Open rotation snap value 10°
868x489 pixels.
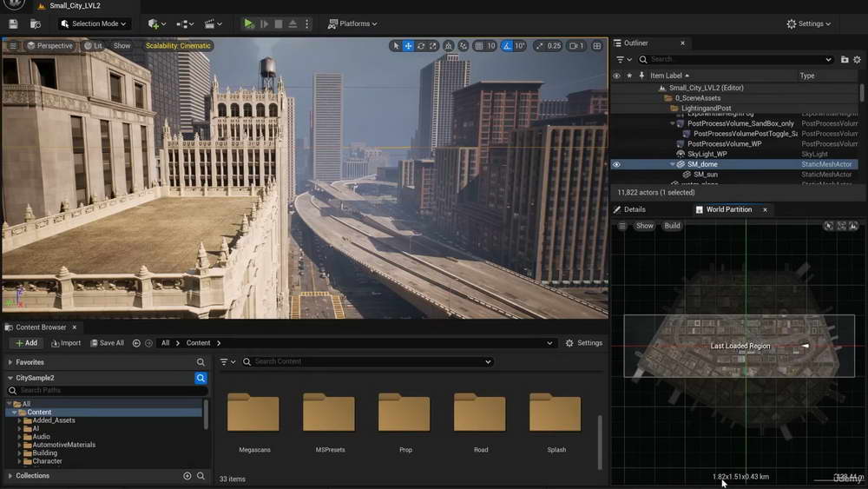pos(520,46)
